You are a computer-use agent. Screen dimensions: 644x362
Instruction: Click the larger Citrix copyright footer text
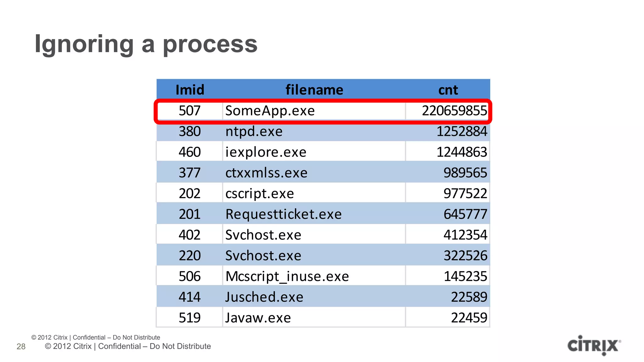click(128, 346)
